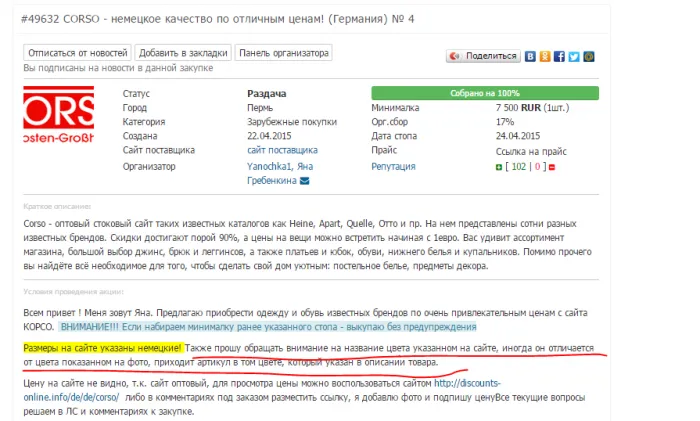700x421 pixels.
Task: Open Панель организатора
Action: pyautogui.click(x=283, y=53)
